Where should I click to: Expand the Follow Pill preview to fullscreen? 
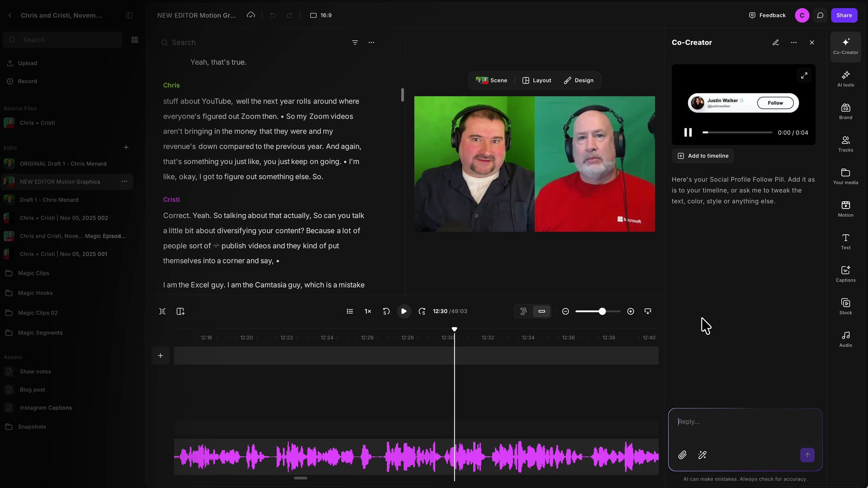pos(804,75)
